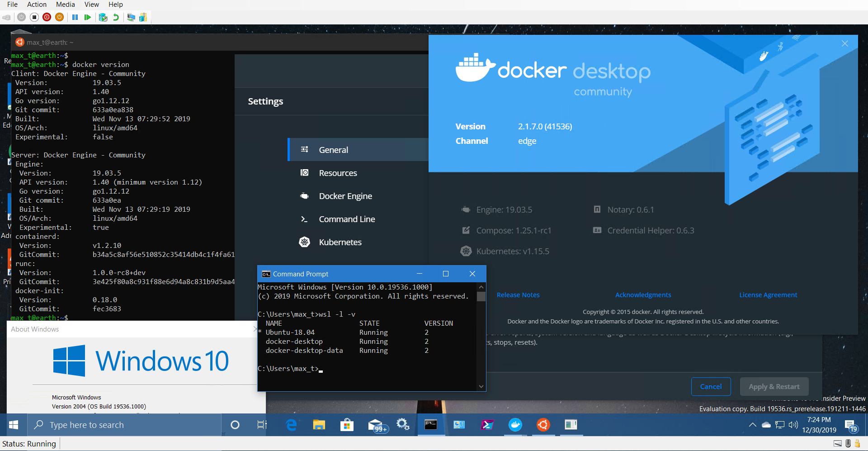Open Microsoft Store from the taskbar
868x451 pixels.
(347, 425)
